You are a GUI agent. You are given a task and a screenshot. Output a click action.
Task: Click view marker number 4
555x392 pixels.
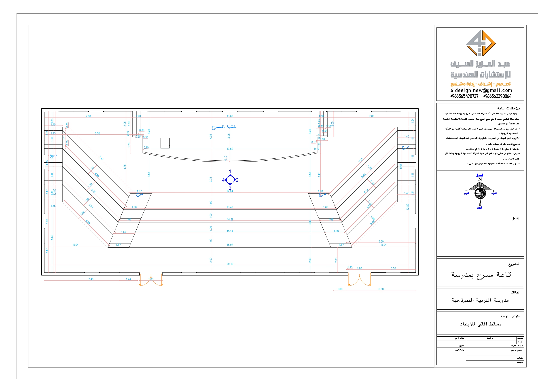(x=223, y=180)
